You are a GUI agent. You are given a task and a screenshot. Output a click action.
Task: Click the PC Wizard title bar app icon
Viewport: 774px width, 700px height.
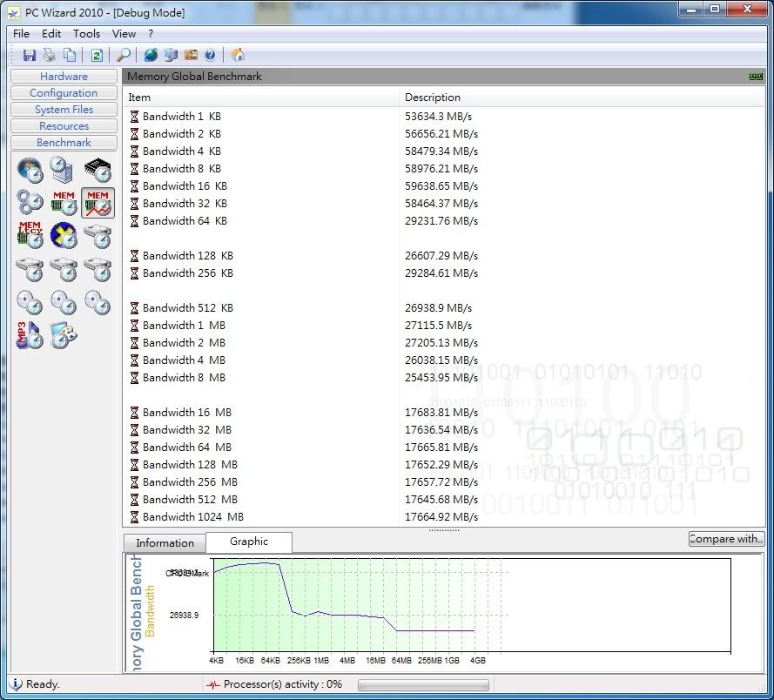pos(14,13)
